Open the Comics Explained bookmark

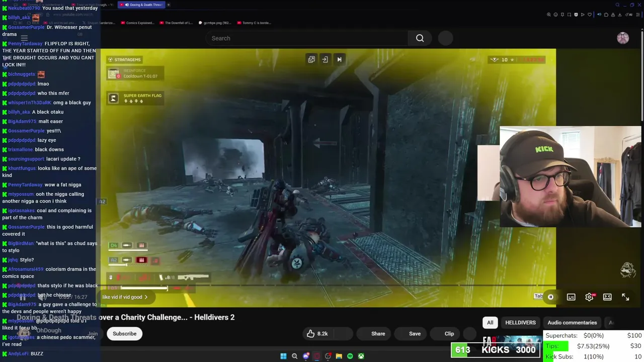(x=137, y=23)
